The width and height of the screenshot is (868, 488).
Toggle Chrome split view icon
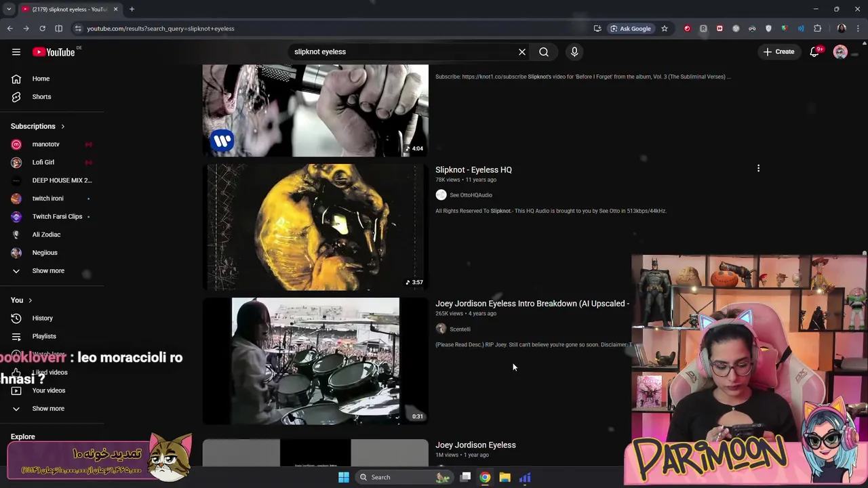(x=59, y=28)
